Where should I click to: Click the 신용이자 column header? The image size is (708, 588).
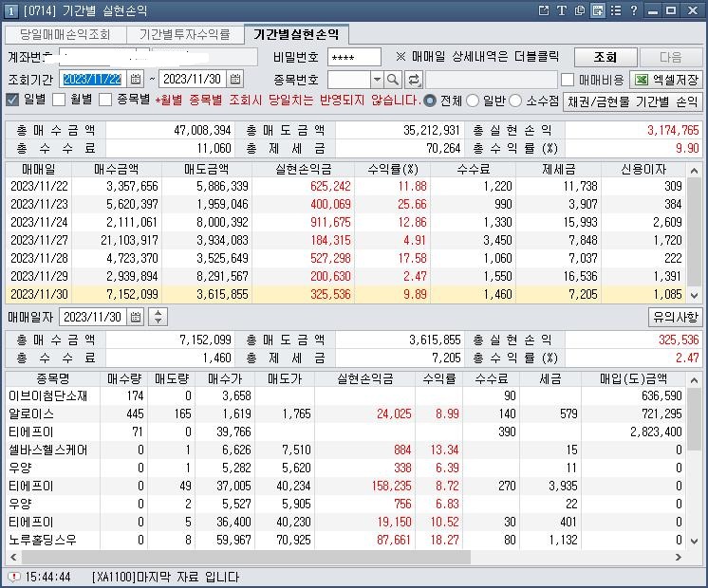tap(643, 169)
